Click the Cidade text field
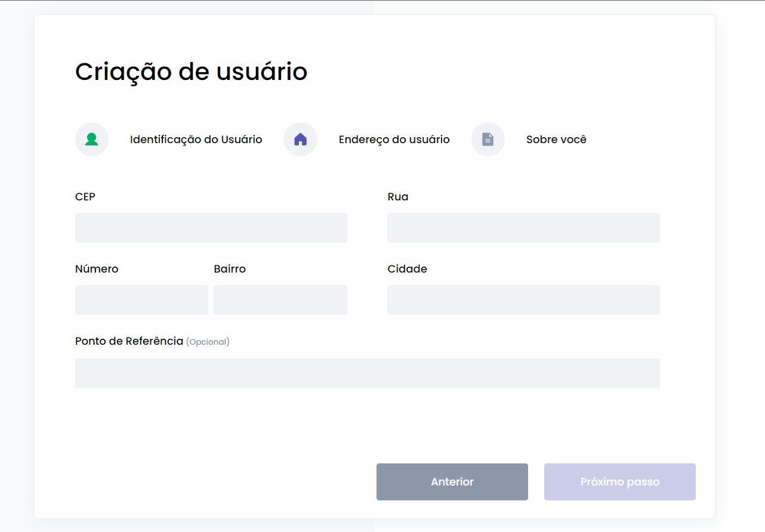765x532 pixels. point(523,299)
